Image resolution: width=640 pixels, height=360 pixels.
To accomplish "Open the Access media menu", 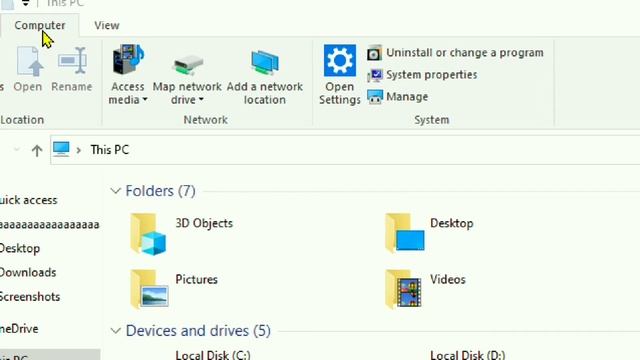I will pos(128,75).
